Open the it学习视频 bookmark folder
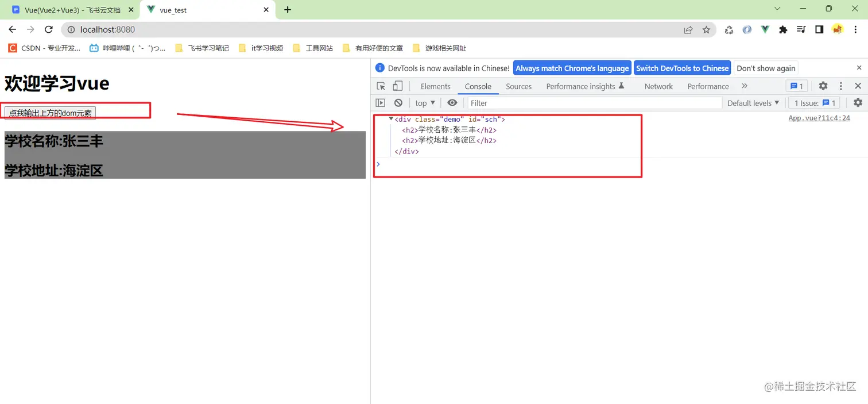Viewport: 868px width, 404px height. [x=261, y=48]
